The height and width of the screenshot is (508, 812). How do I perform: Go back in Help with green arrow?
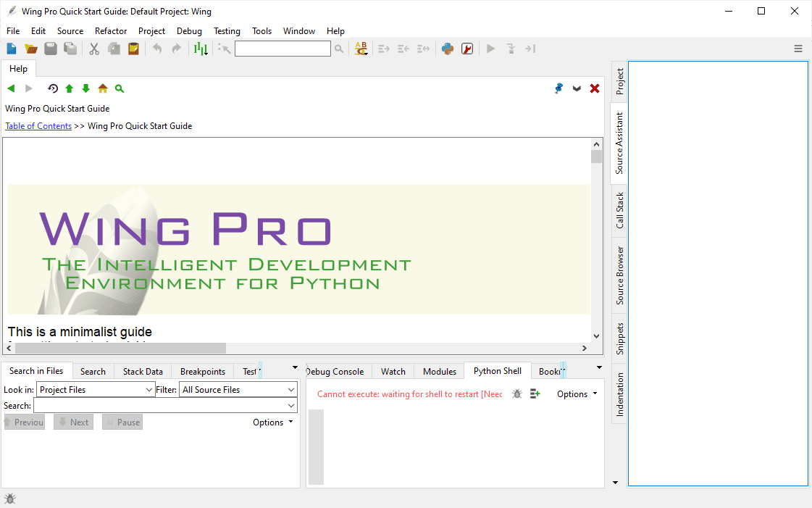[11, 88]
